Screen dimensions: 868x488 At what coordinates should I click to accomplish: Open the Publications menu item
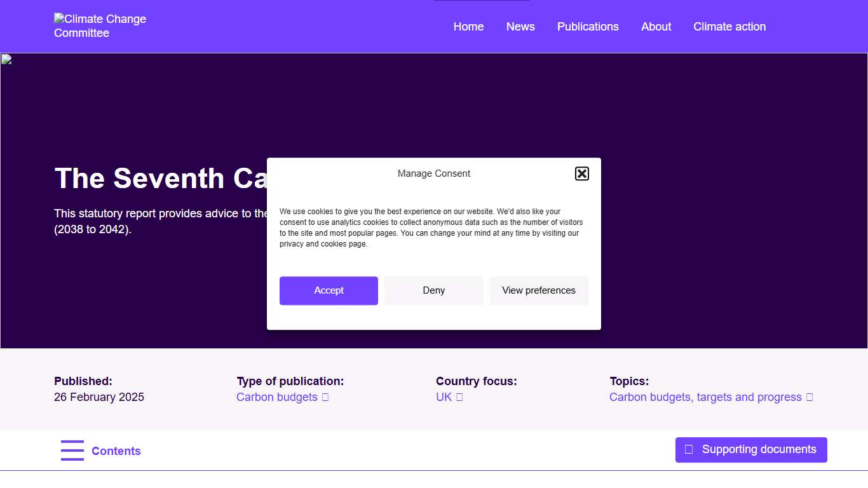[x=588, y=27]
